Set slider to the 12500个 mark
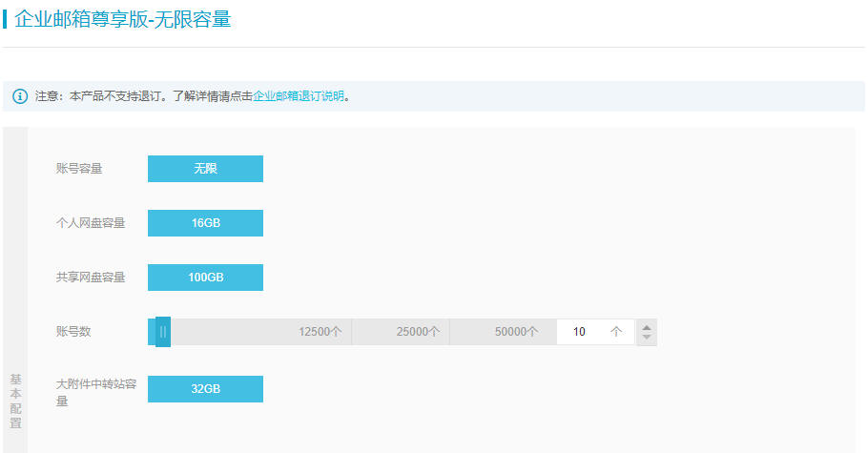Screen dimensions: 868x453 coord(320,332)
